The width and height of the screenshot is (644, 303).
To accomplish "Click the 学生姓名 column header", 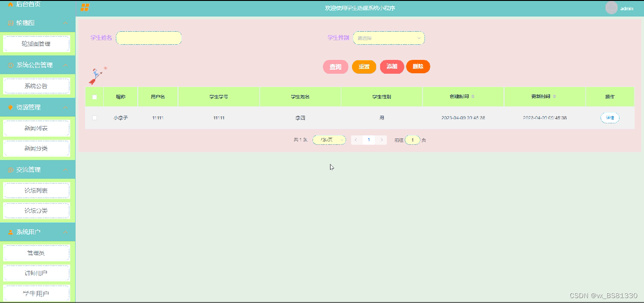I will pos(300,97).
